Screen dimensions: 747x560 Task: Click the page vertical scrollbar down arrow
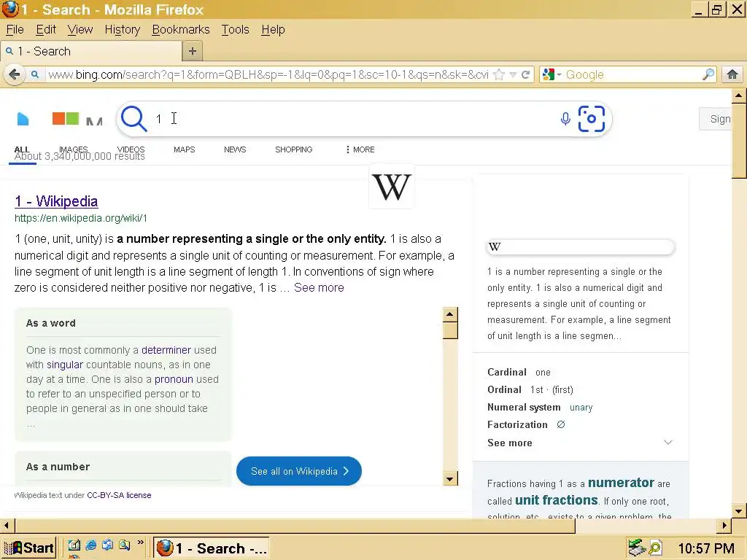pyautogui.click(x=738, y=511)
